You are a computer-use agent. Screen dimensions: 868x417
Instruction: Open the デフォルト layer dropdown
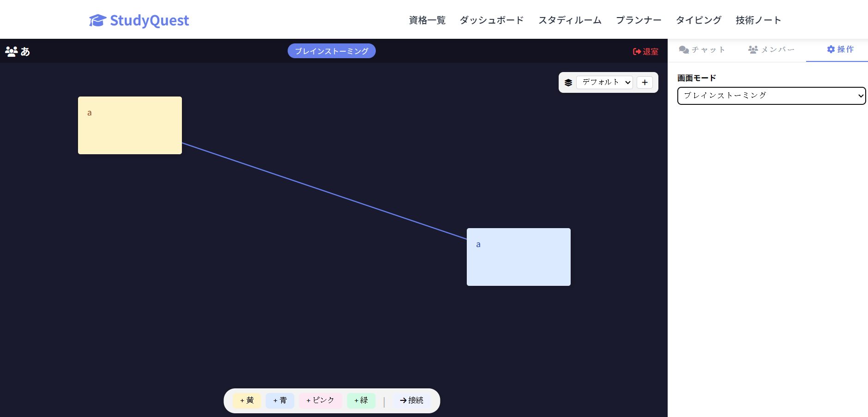pos(604,82)
